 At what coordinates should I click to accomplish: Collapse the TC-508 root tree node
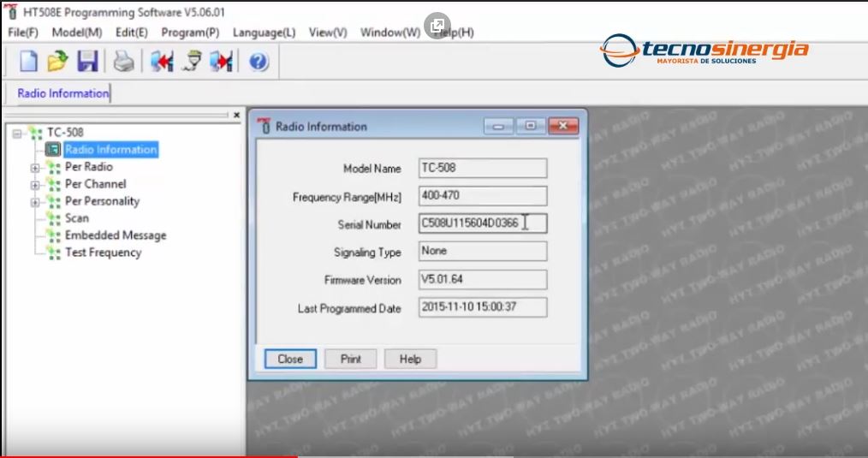click(x=17, y=134)
